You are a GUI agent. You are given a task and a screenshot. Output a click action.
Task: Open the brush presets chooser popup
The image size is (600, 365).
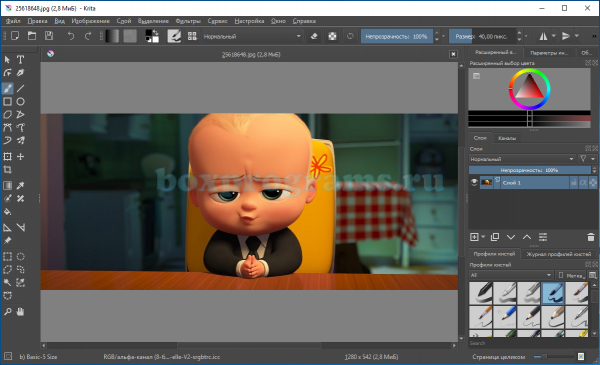[192, 36]
